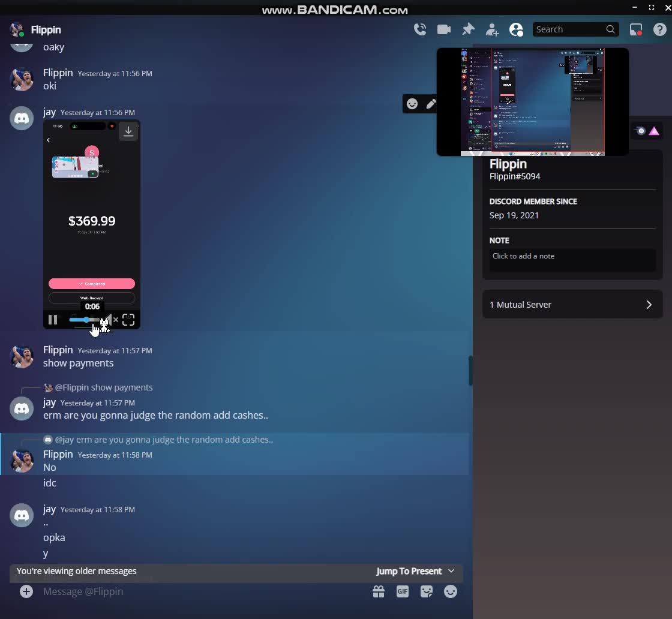The height and width of the screenshot is (619, 672).
Task: Open the Discord inbox
Action: [x=635, y=29]
